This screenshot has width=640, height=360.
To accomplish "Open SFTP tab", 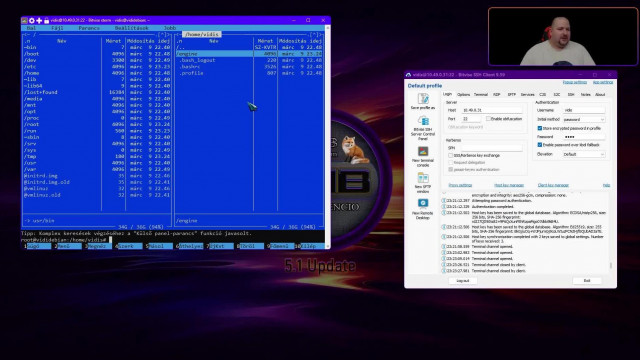I will [511, 95].
